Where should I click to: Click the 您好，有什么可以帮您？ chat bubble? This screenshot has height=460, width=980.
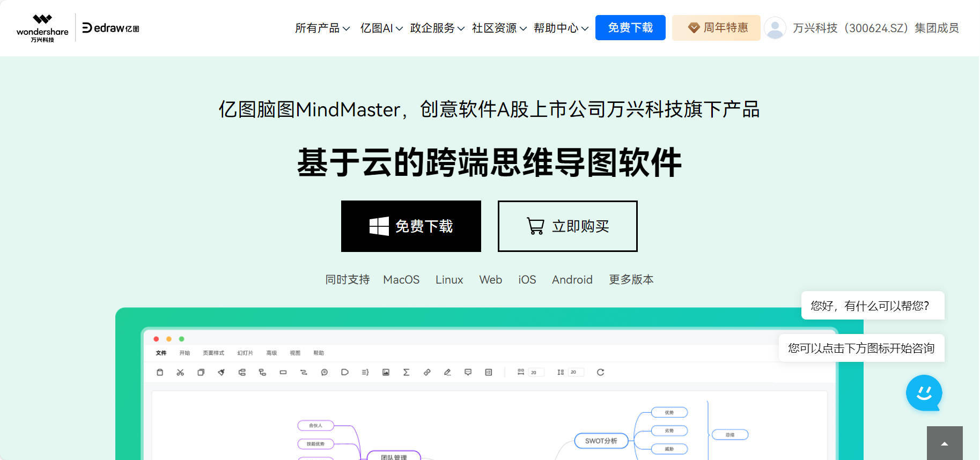point(873,306)
